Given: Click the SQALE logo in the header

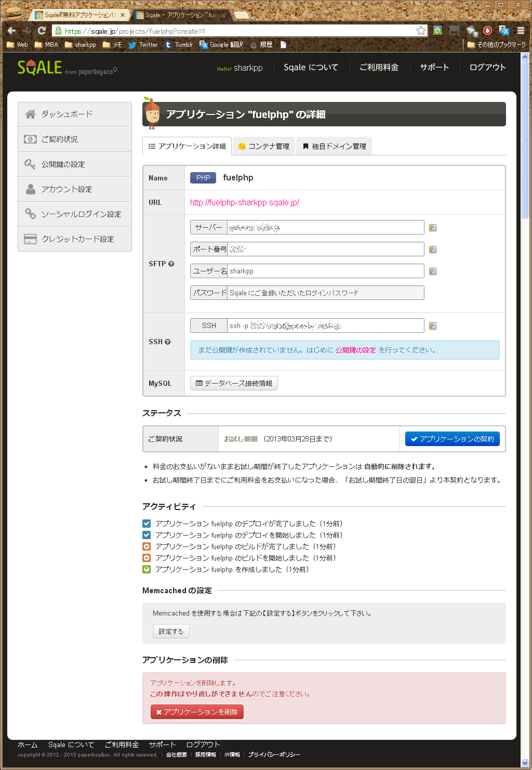Looking at the screenshot, I should tap(39, 68).
